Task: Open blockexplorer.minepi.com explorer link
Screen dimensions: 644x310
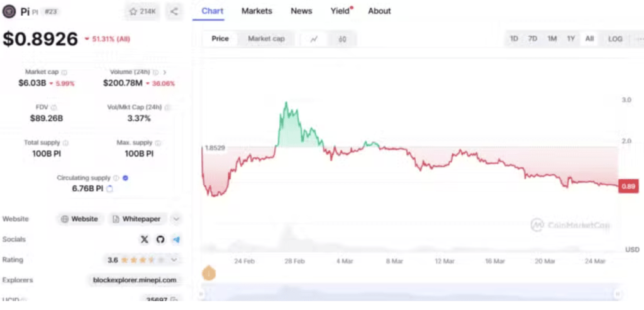Action: click(135, 280)
